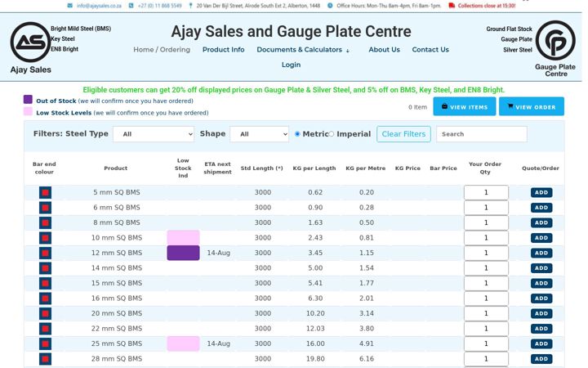Click order quantity field for 28 mm SQ BMS
Image resolution: width=588 pixels, height=368 pixels.
486,359
